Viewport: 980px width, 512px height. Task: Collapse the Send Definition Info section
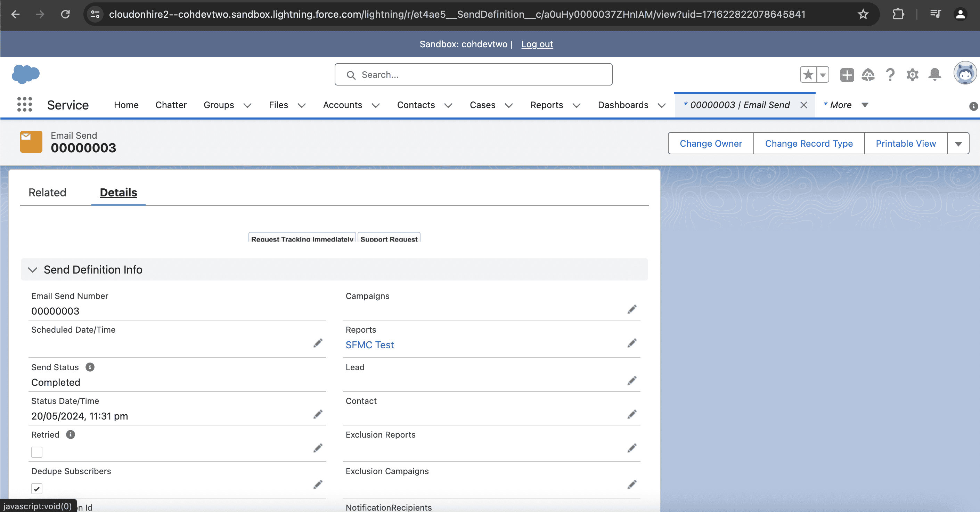pyautogui.click(x=33, y=270)
